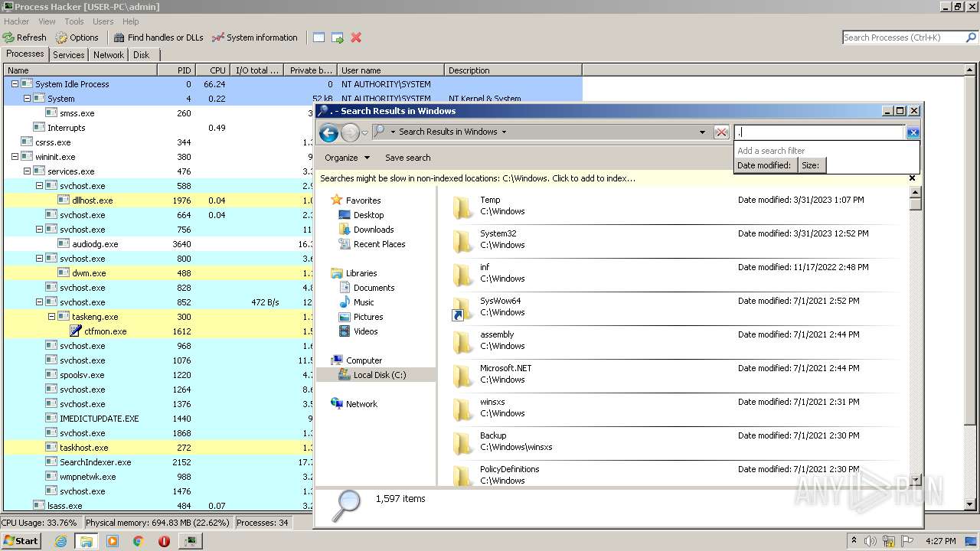
Task: Click Refresh in Process Hacker toolbar
Action: pyautogui.click(x=24, y=37)
